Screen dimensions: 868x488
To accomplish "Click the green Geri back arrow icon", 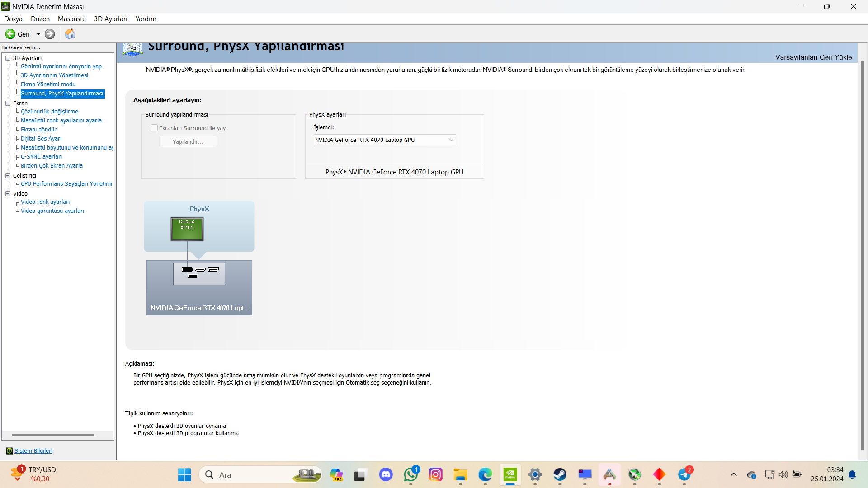I will click(10, 34).
